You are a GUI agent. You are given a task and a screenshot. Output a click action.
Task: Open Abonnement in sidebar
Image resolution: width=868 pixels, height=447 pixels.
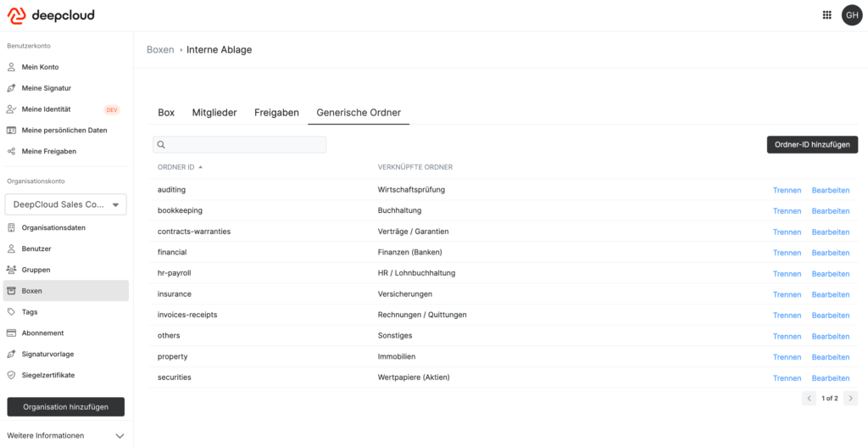pos(42,333)
